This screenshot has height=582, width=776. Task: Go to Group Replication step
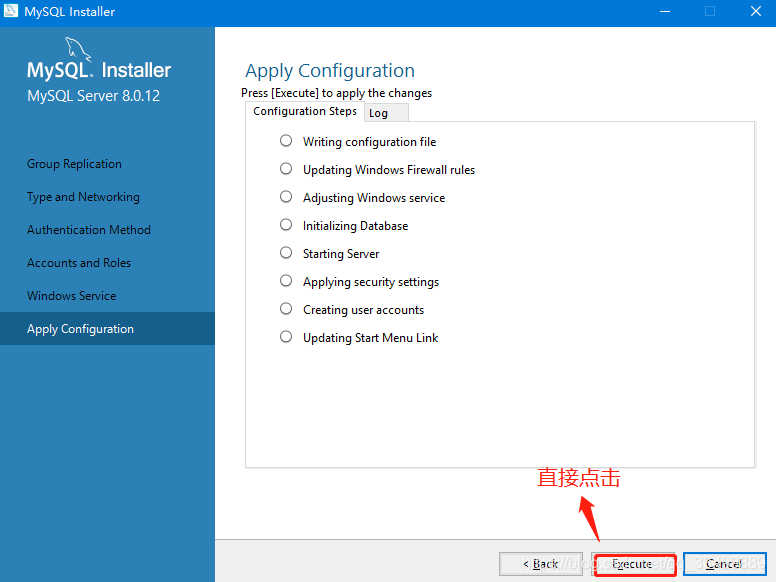pyautogui.click(x=74, y=164)
